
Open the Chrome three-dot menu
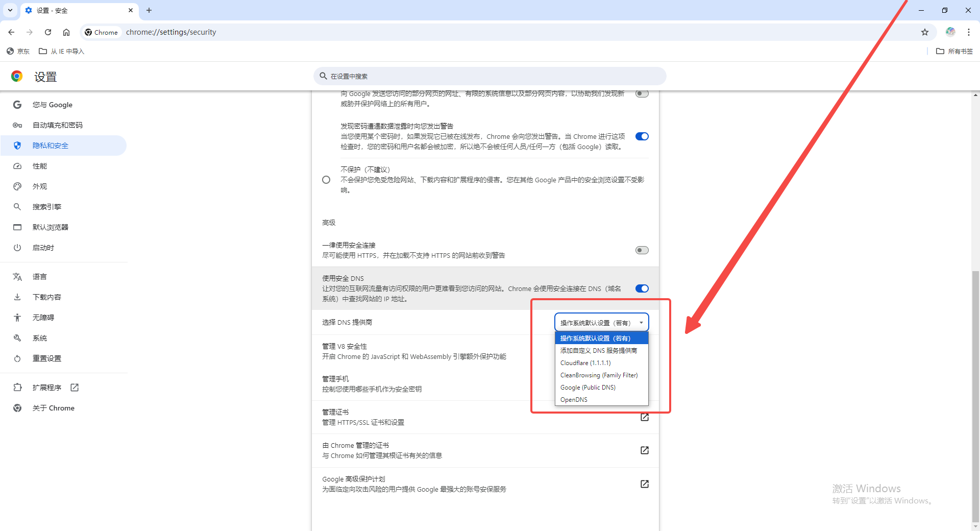click(969, 32)
